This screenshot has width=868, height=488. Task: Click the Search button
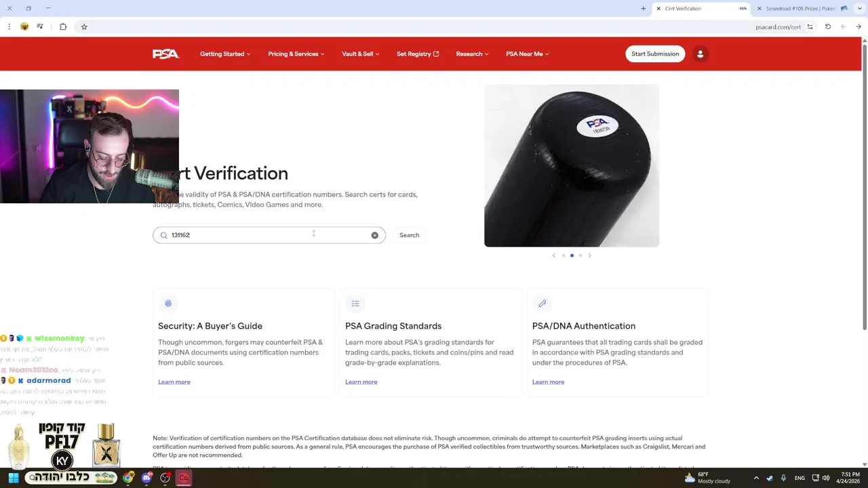pos(410,235)
